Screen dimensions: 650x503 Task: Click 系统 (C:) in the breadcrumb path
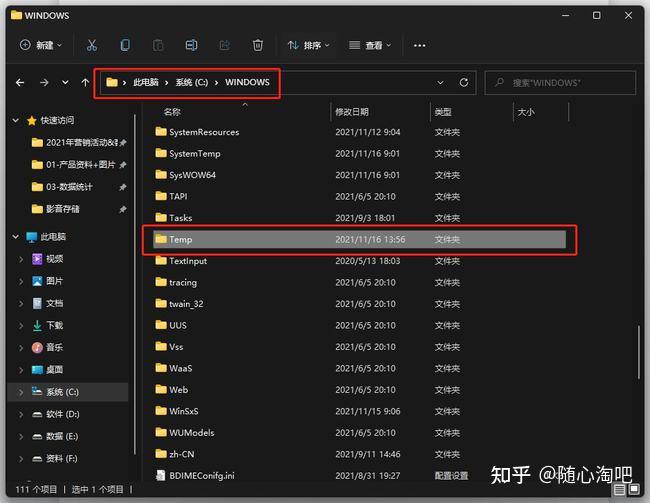click(192, 83)
